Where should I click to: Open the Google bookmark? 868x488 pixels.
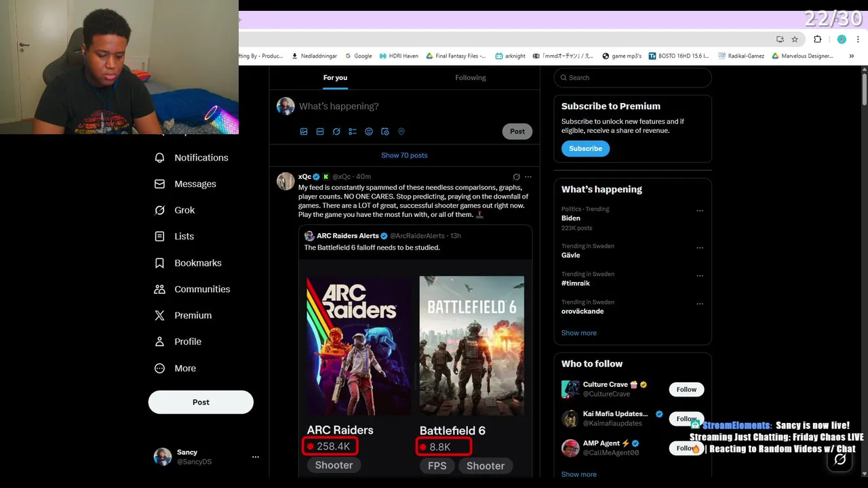(358, 56)
